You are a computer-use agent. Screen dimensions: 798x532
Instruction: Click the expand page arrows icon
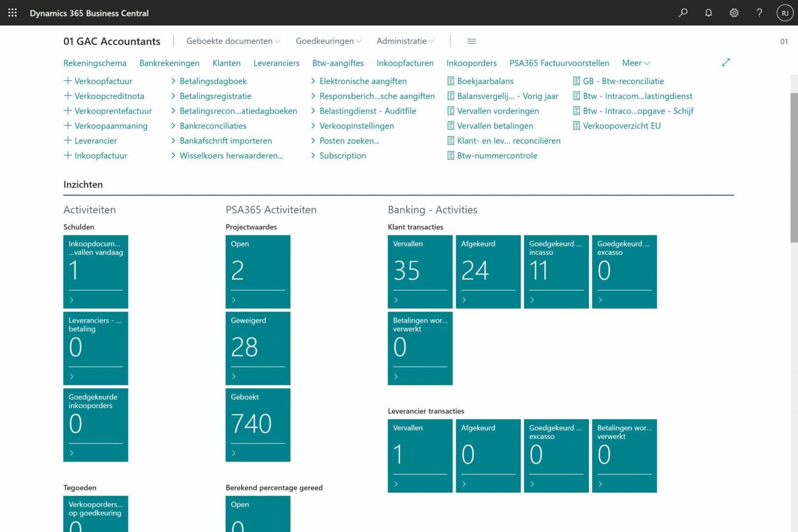pos(726,63)
